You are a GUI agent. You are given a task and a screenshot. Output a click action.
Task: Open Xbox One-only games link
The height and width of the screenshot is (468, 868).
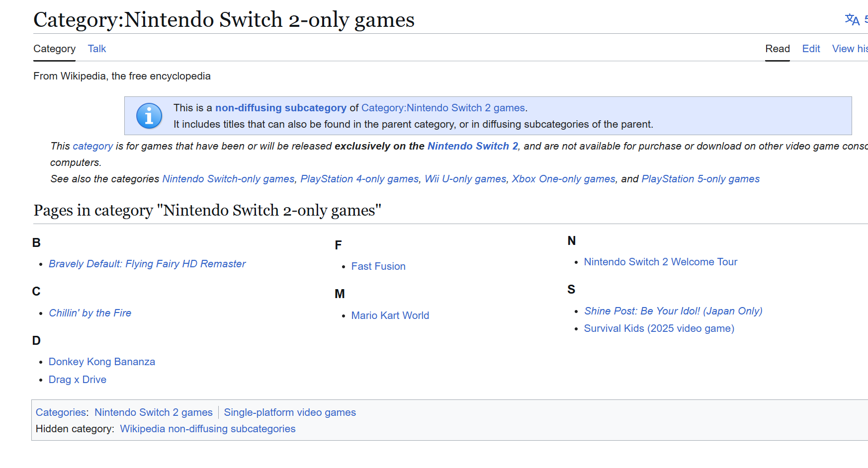click(x=564, y=179)
